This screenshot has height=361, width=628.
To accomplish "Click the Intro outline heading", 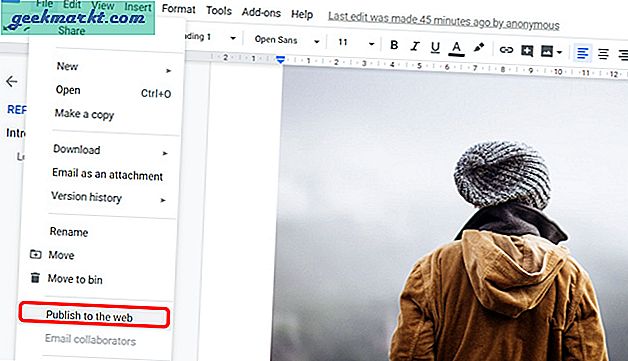I will (16, 133).
